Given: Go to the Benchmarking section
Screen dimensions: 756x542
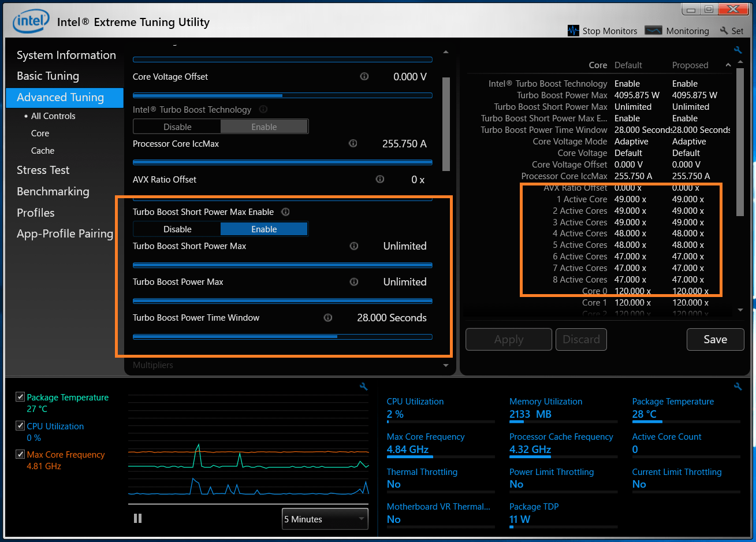Looking at the screenshot, I should 53,191.
